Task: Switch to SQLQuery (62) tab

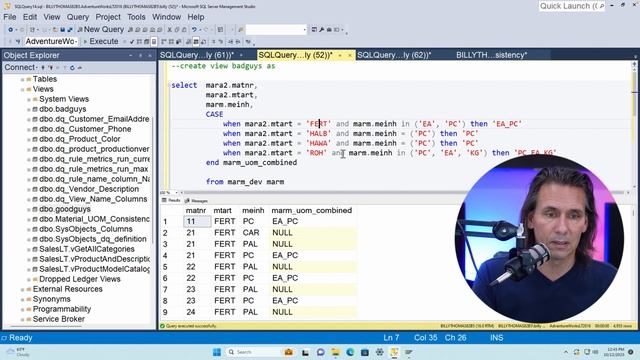Action: pyautogui.click(x=394, y=55)
